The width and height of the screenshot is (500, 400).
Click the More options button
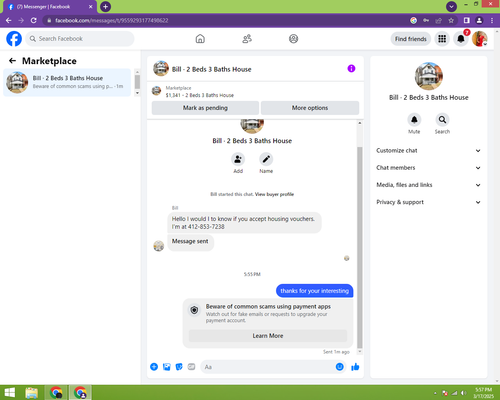tap(310, 108)
